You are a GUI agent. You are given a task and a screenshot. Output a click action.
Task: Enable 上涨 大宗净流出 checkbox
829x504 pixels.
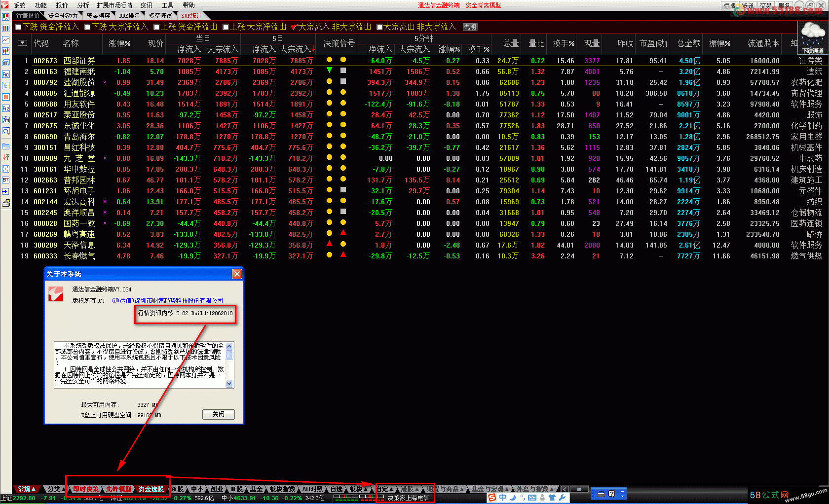[x=226, y=27]
